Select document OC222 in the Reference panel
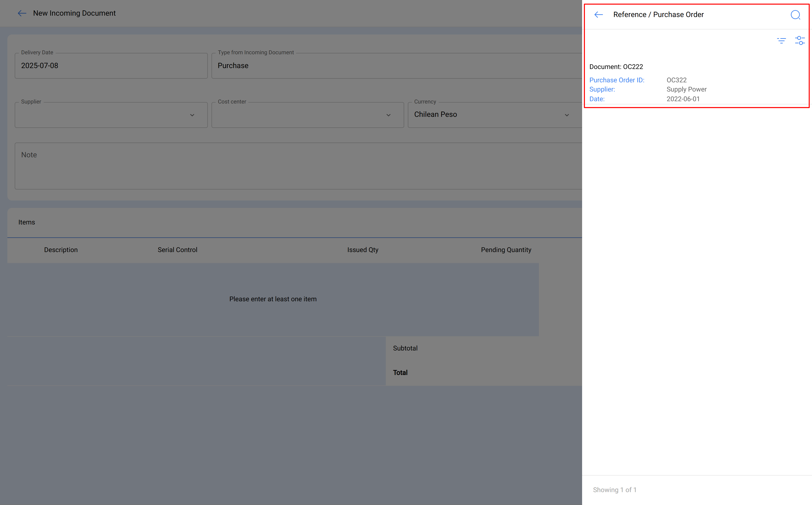The width and height of the screenshot is (812, 505). click(x=616, y=66)
